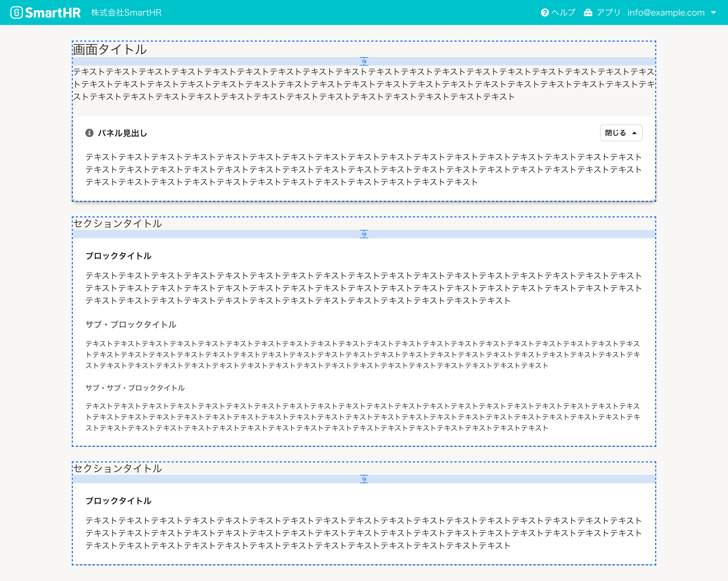Open the ヘルプ menu item

pyautogui.click(x=563, y=12)
